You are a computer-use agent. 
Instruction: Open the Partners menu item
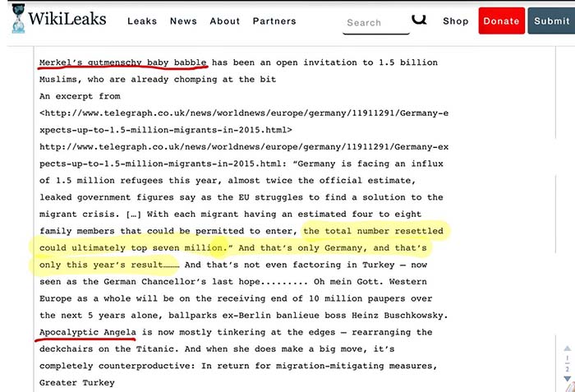(274, 21)
